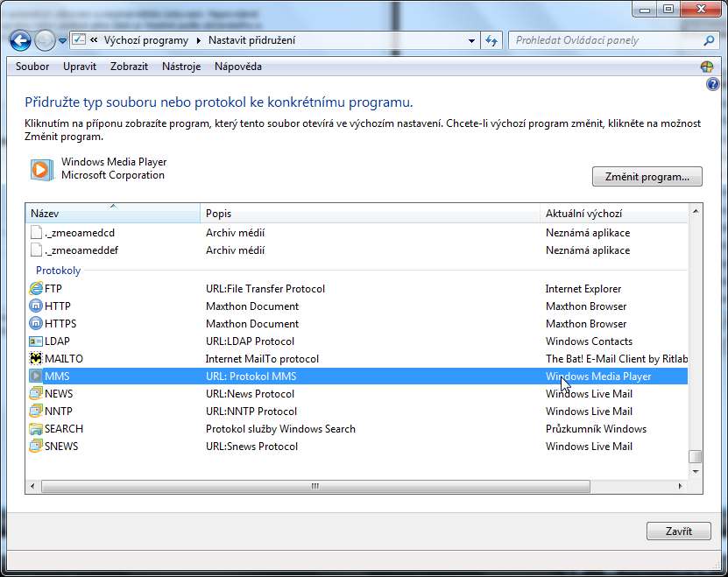The height and width of the screenshot is (577, 728).
Task: Minimize the window
Action: [x=645, y=10]
